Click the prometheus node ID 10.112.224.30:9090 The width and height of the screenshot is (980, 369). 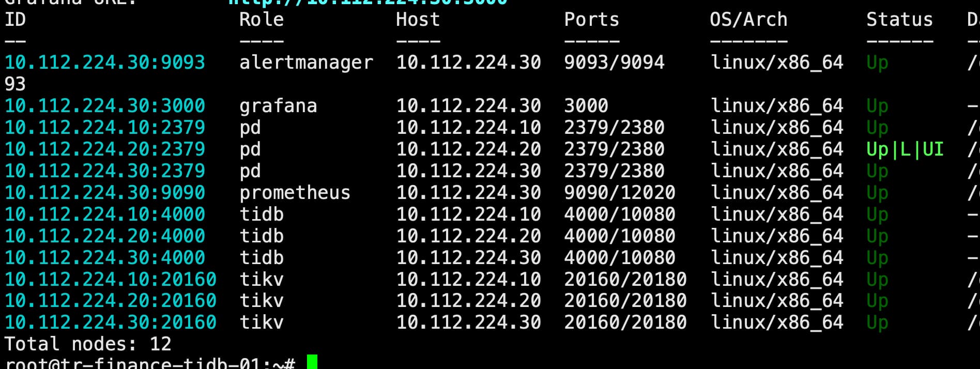(105, 193)
